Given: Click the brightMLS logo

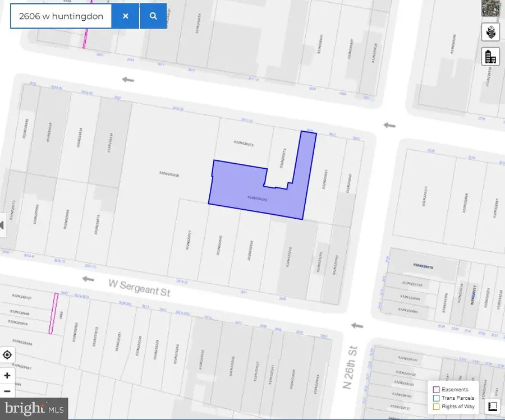Looking at the screenshot, I should coord(34,408).
